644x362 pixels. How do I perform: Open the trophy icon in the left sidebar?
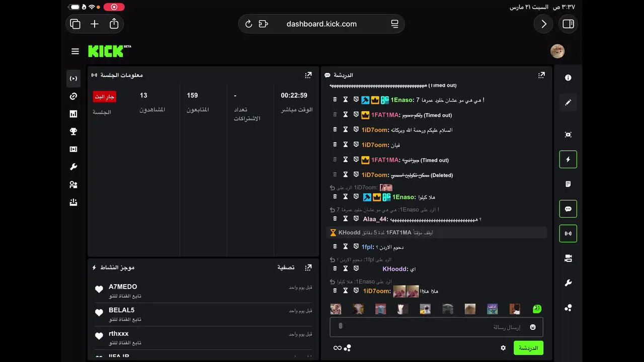[x=73, y=132]
